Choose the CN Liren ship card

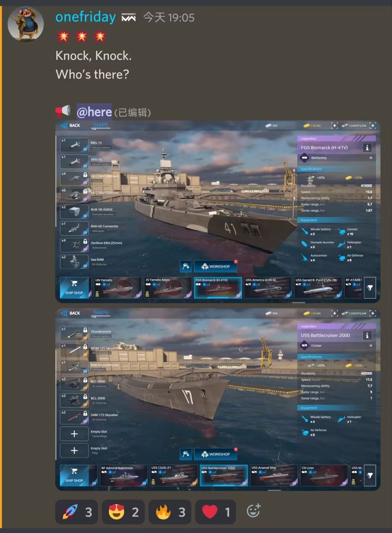tap(323, 475)
